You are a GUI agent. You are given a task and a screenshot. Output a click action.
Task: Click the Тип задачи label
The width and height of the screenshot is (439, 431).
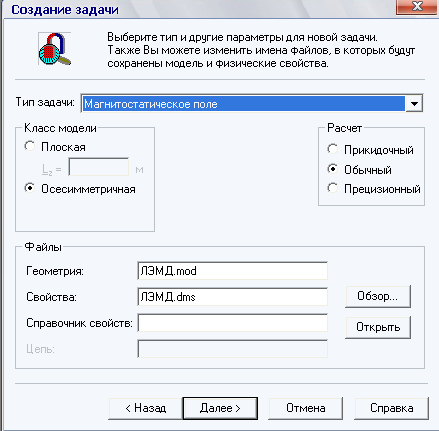click(45, 102)
